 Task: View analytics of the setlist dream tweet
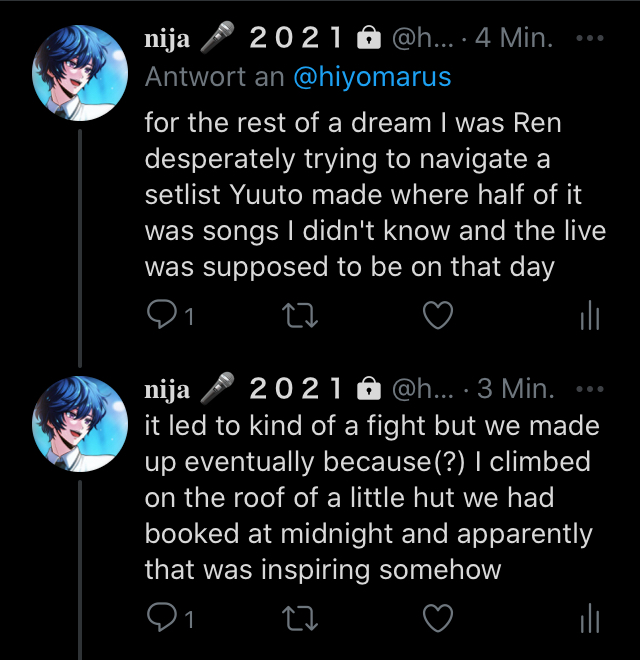[589, 316]
